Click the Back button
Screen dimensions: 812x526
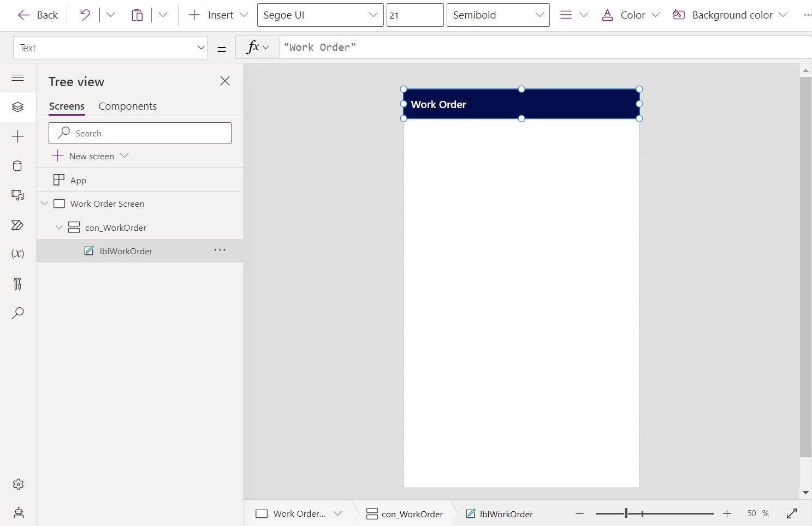pyautogui.click(x=37, y=15)
